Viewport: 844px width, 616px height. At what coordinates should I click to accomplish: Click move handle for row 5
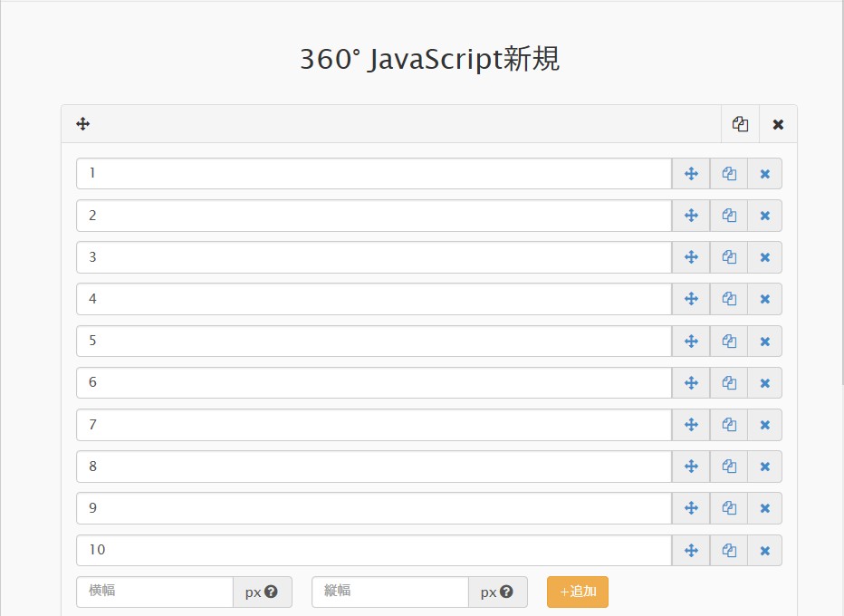691,341
